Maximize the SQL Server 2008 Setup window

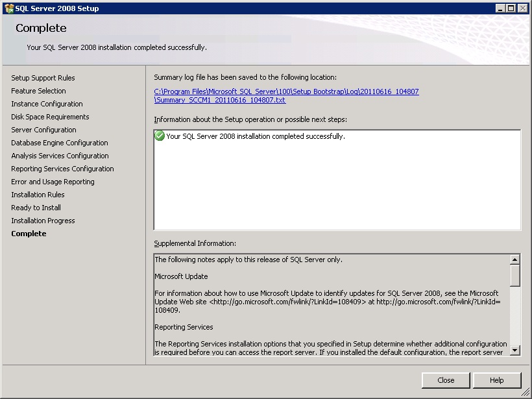pos(511,8)
